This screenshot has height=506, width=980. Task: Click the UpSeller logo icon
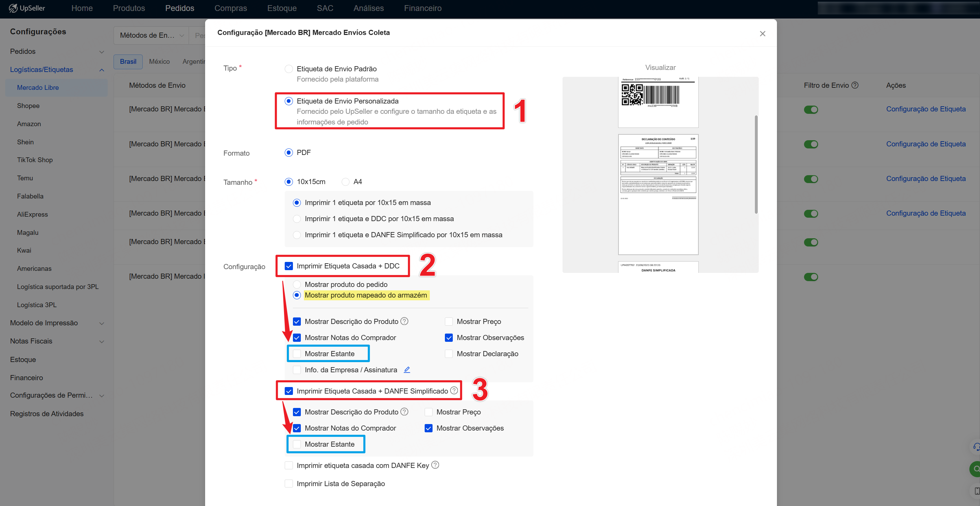[x=13, y=8]
